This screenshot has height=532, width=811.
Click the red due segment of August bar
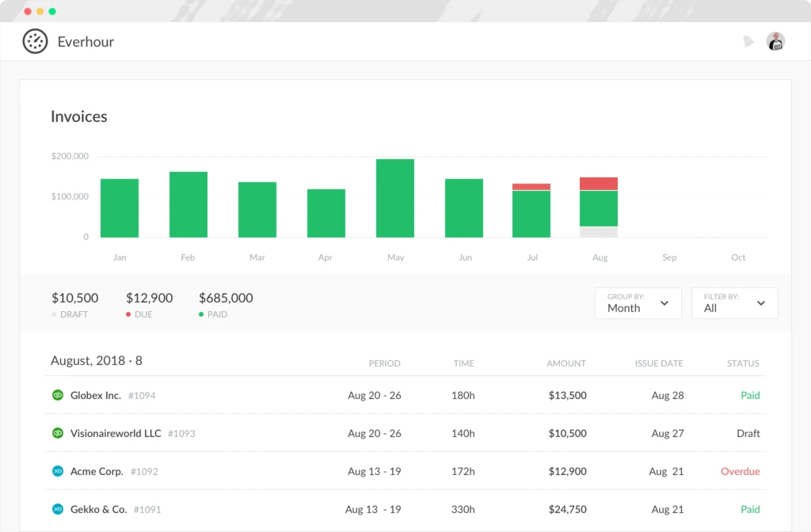(599, 184)
